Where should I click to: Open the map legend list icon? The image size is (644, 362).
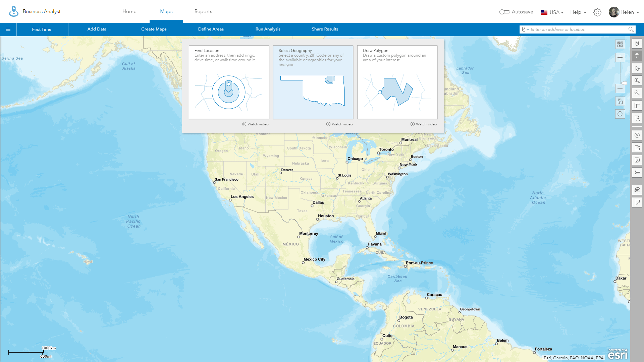pos(637,173)
